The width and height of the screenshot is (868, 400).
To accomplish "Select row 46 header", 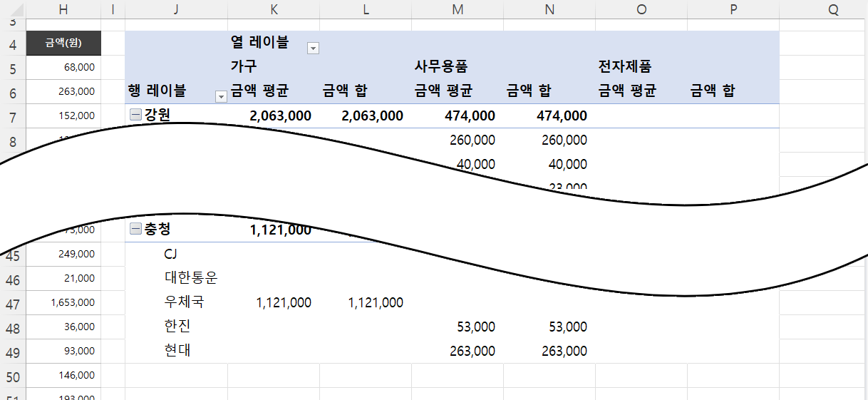I will [13, 280].
